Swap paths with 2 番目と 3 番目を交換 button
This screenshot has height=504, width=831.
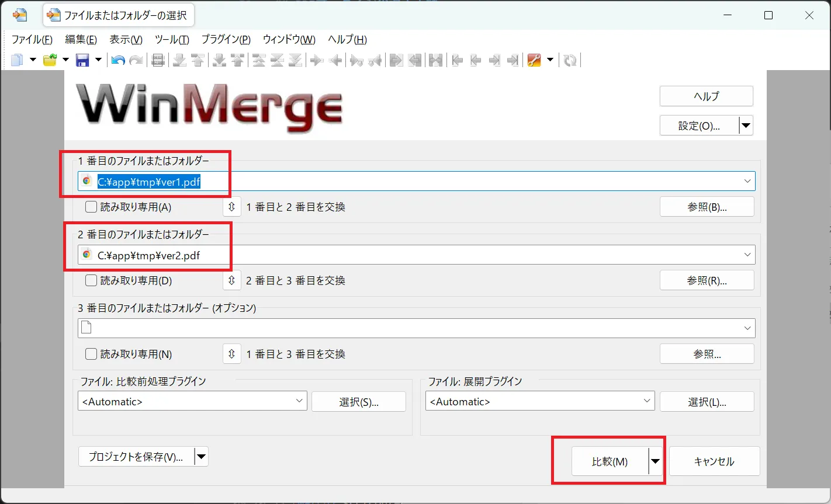[232, 280]
